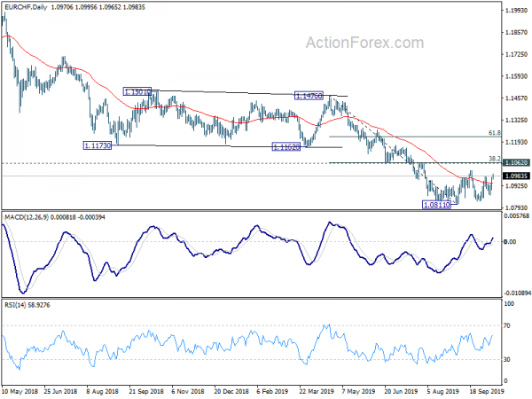532x399 pixels.
Task: Click the MACD(12,26,9) indicator label
Action: (27, 217)
